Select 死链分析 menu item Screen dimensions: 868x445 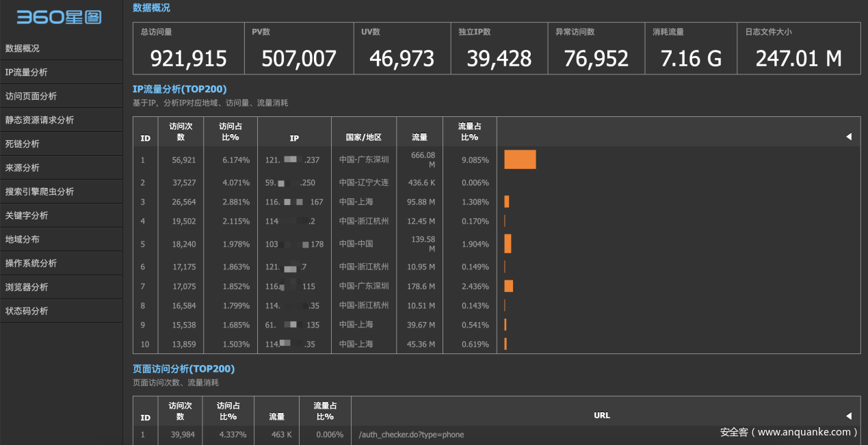(23, 144)
